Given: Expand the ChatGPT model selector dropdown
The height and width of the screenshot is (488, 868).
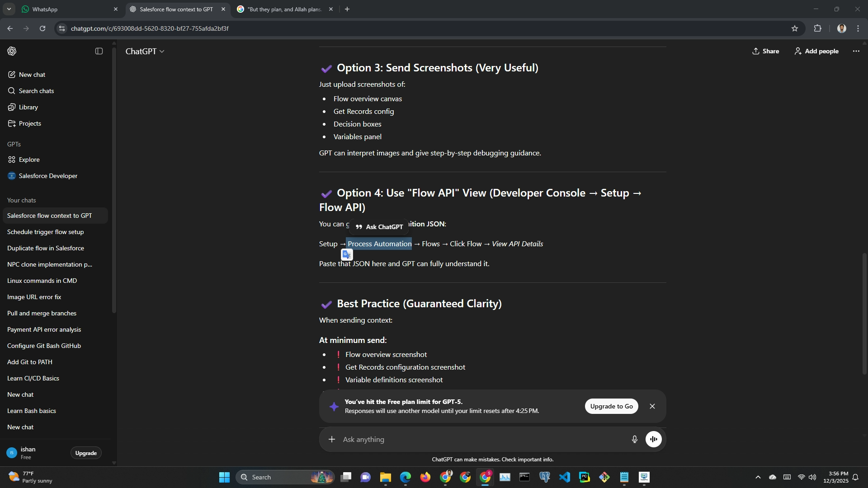Looking at the screenshot, I should tap(145, 52).
